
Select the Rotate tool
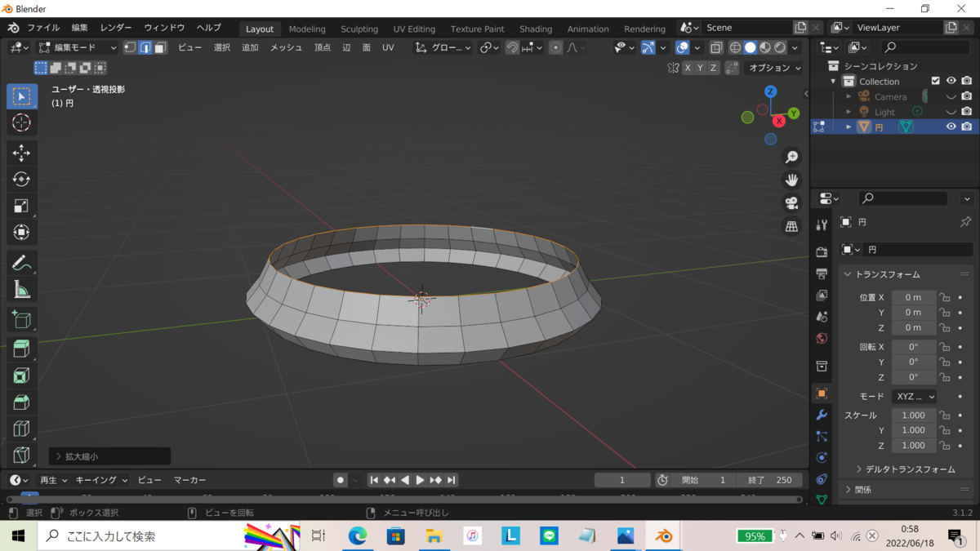tap(22, 180)
